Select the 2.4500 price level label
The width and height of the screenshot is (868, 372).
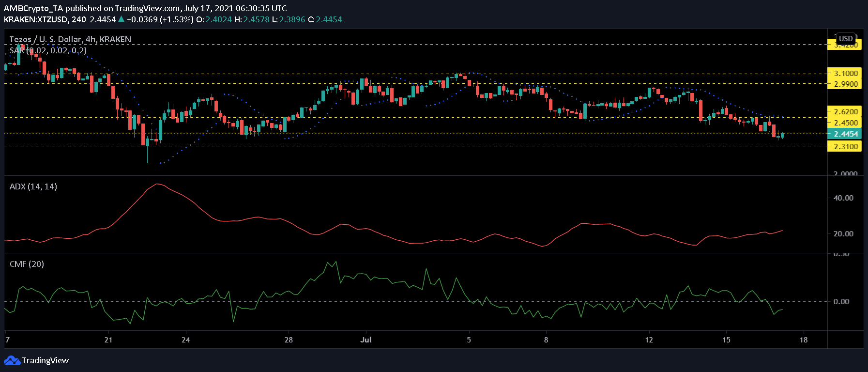coord(844,123)
